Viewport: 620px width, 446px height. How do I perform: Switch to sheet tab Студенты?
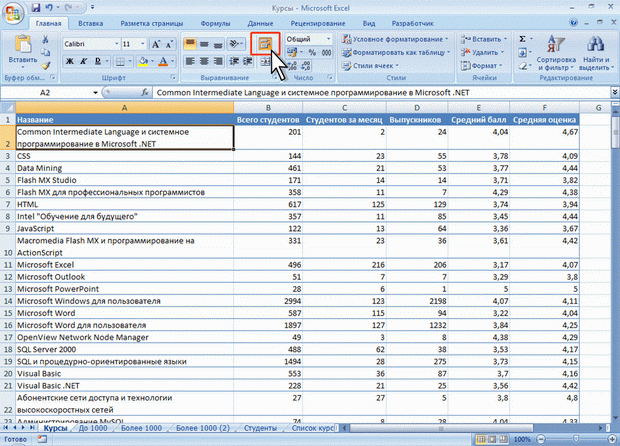(x=260, y=428)
